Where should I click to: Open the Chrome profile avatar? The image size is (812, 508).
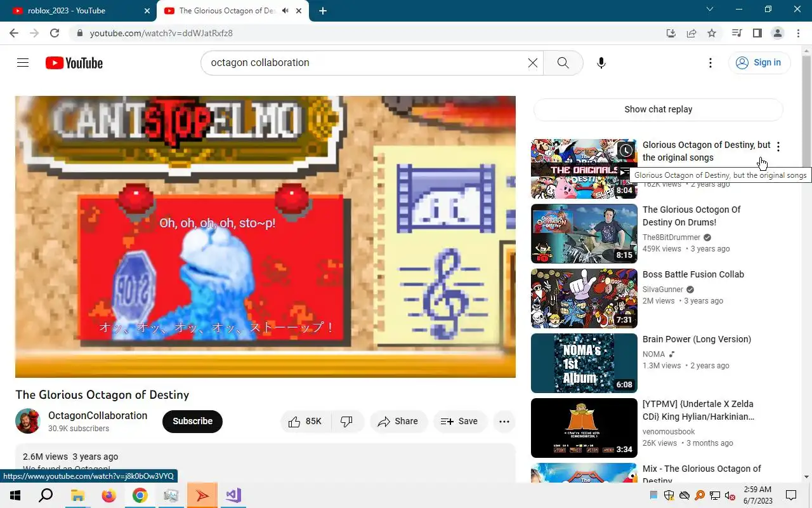click(x=777, y=33)
